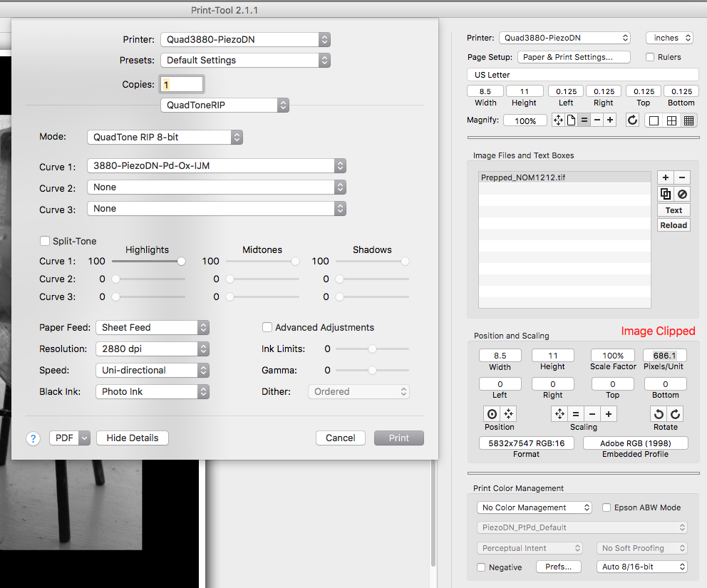Open the Resolution 2880 dpi dropdown

152,349
